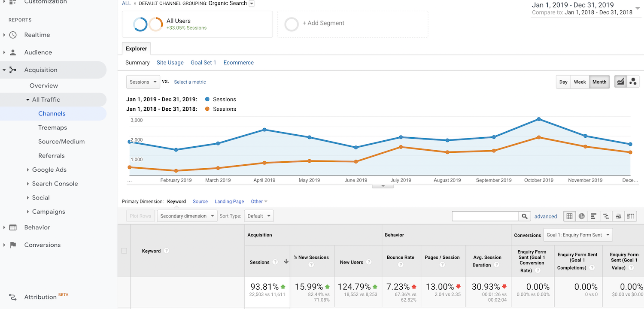Open the Sessions metric dropdown

(143, 82)
